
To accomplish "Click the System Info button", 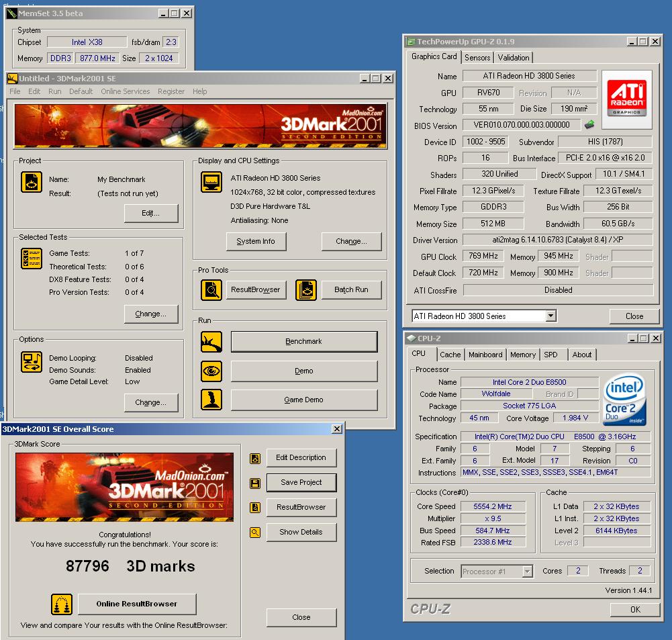I will point(256,241).
